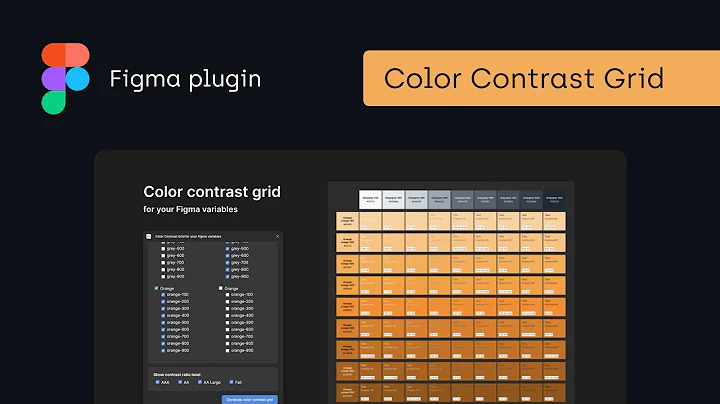The height and width of the screenshot is (404, 720).
Task: Check the unchecked grey-900 checkbox
Action: click(x=163, y=276)
